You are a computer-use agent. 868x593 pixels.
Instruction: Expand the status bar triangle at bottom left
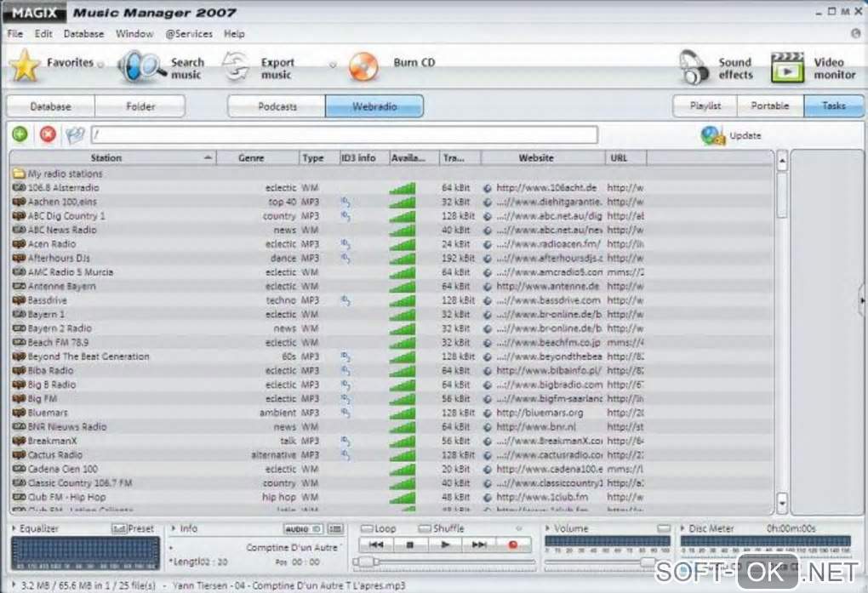14,585
